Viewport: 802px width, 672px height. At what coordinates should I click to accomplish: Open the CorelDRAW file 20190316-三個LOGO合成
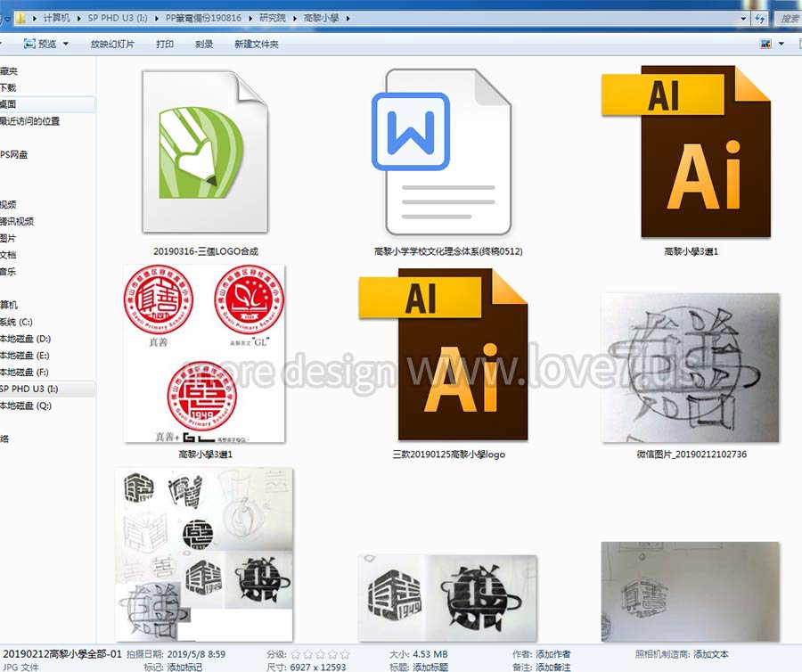pos(205,152)
